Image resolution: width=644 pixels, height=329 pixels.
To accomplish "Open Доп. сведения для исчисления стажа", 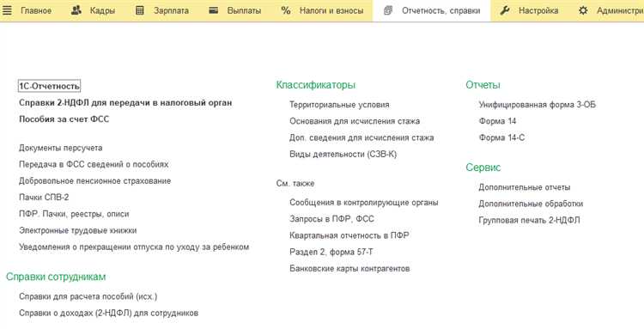I will pyautogui.click(x=361, y=137).
